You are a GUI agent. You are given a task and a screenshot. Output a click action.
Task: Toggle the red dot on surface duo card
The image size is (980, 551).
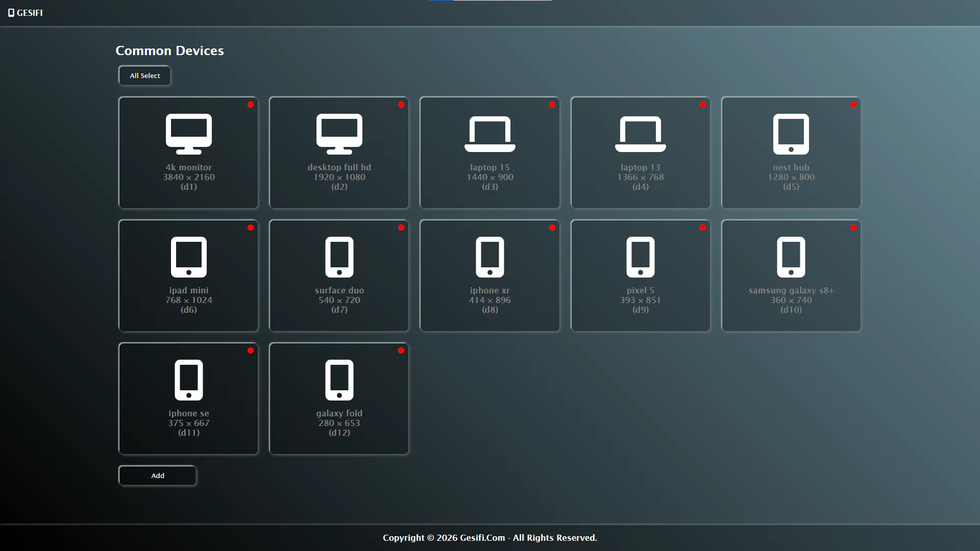(401, 228)
